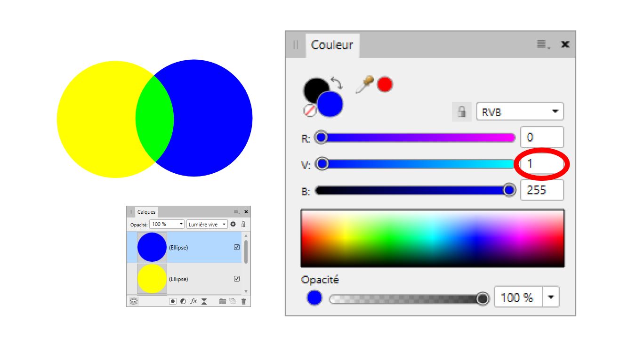Click the adjustment half-circle icon in Calques
Image resolution: width=644 pixels, height=362 pixels.
coord(183,301)
